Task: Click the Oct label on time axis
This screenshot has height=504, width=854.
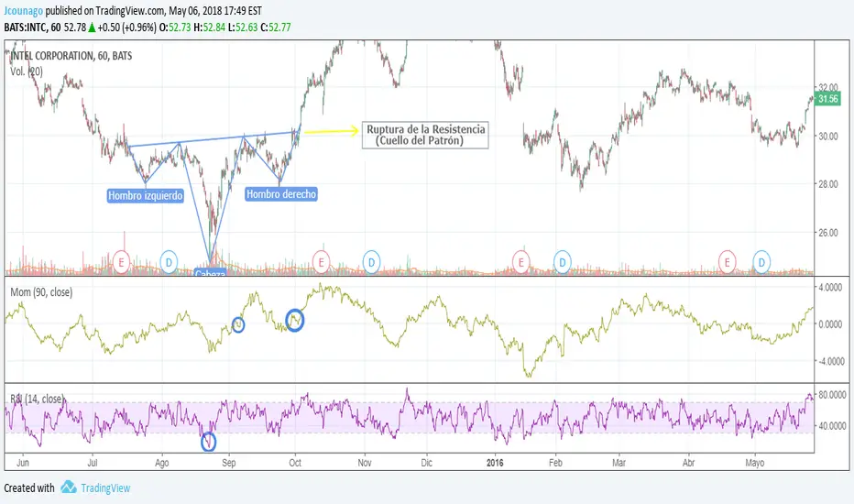Action: (295, 463)
